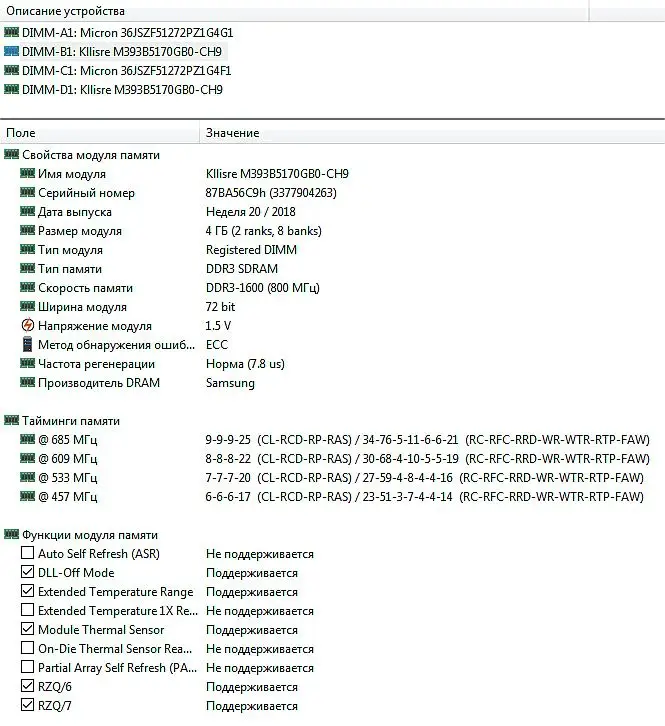Toggle the RZQ/6 checkbox

point(27,686)
